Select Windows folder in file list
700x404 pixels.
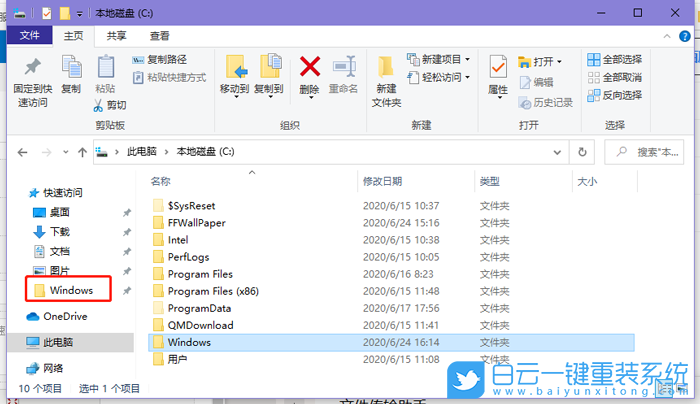pos(391,342)
